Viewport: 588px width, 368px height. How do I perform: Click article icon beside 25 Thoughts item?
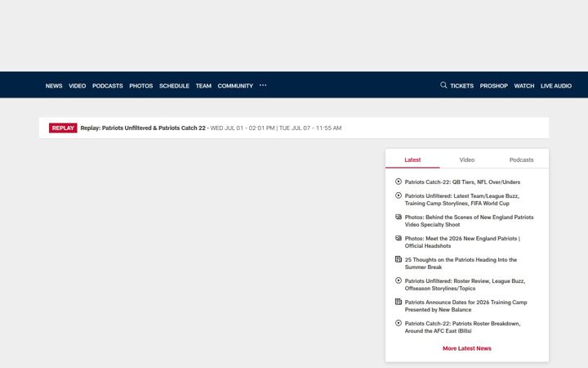coord(399,259)
